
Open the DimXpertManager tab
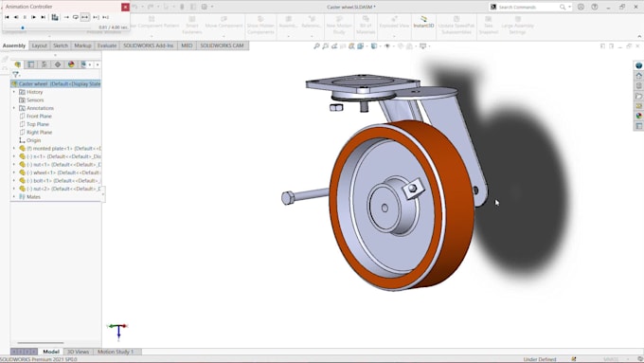point(58,64)
